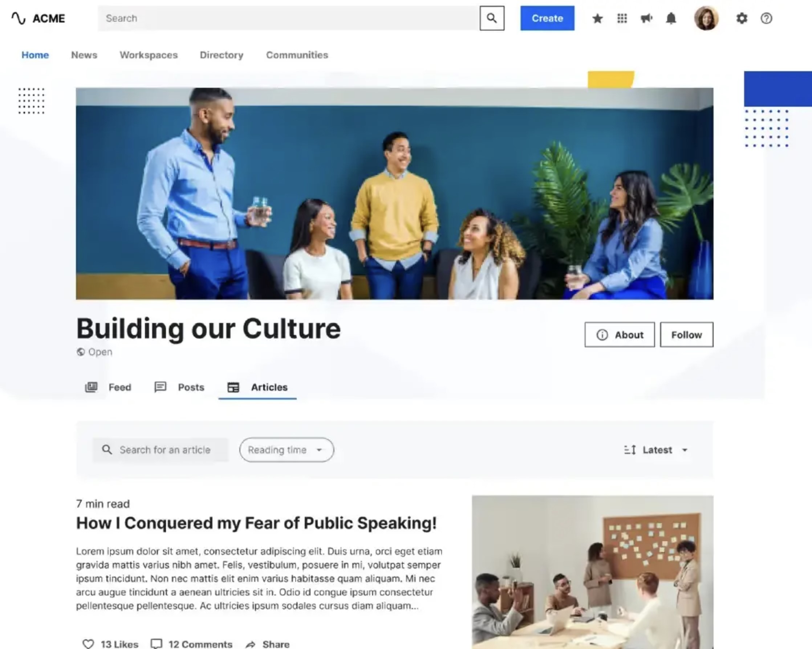
Task: Like the public speaking article
Action: (x=110, y=644)
